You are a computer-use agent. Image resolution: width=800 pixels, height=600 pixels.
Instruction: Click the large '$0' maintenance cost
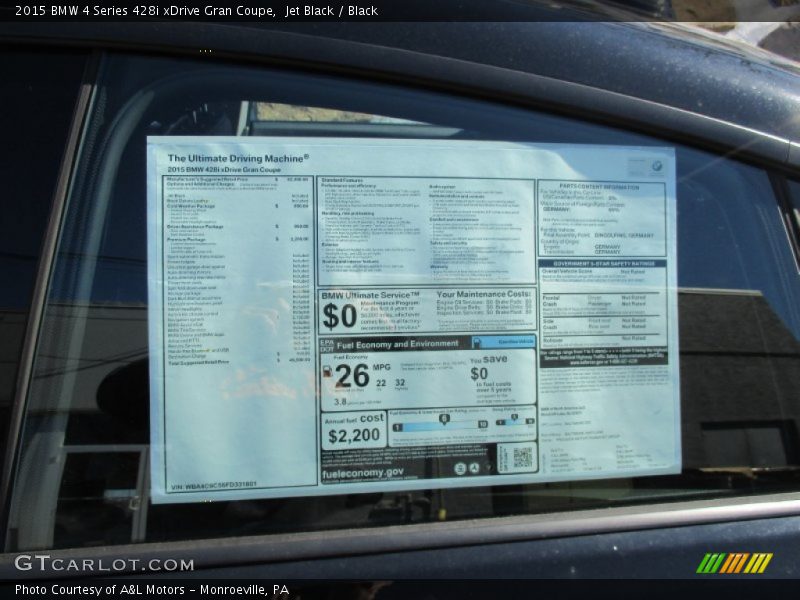[340, 316]
